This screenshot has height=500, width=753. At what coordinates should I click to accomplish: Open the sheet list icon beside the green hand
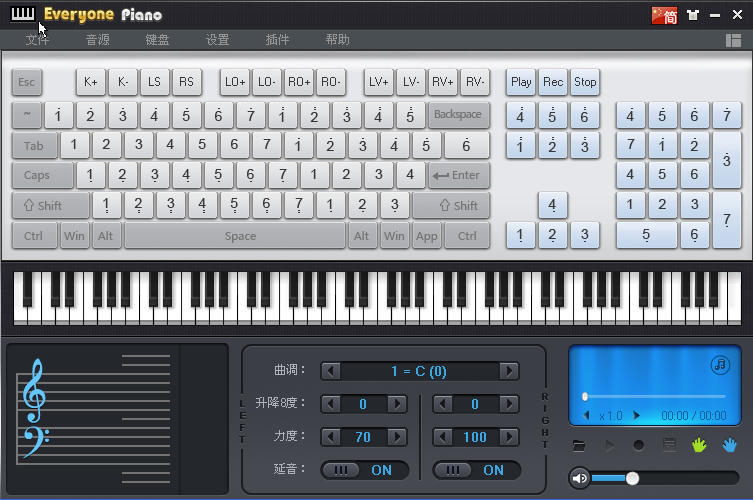[669, 445]
